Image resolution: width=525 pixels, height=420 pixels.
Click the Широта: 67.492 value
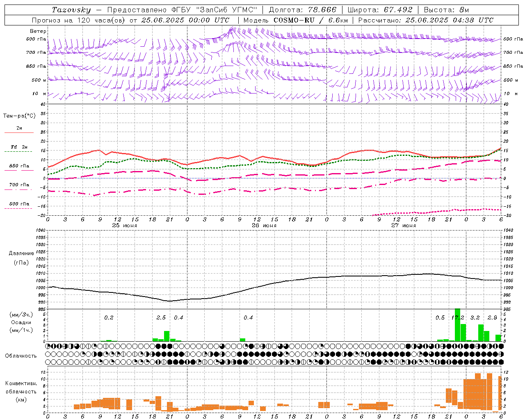pos(380,10)
